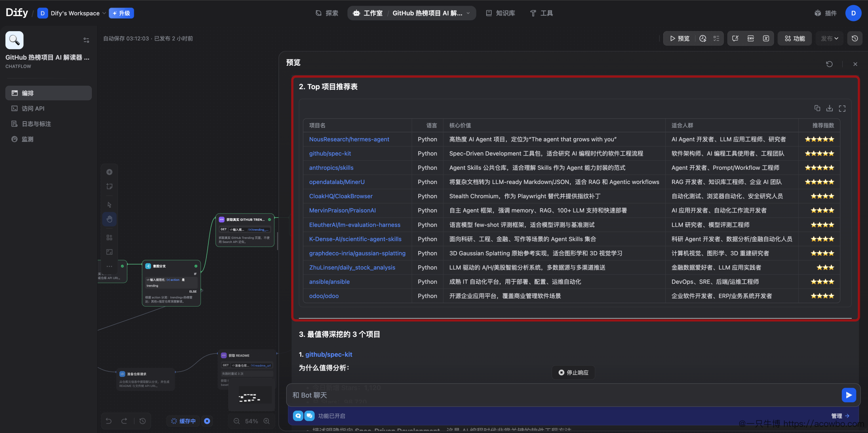Open the ENV environment variables icon

[x=751, y=38]
